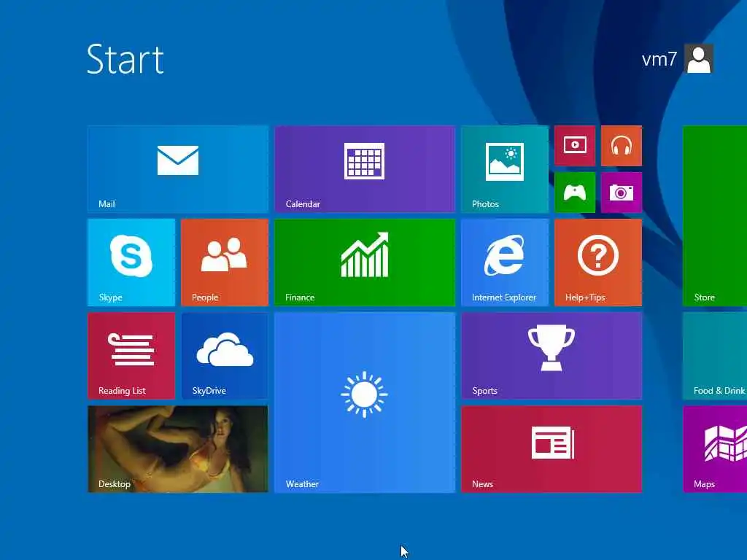Image resolution: width=747 pixels, height=560 pixels.
Task: Click the vm7 user name
Action: (659, 60)
